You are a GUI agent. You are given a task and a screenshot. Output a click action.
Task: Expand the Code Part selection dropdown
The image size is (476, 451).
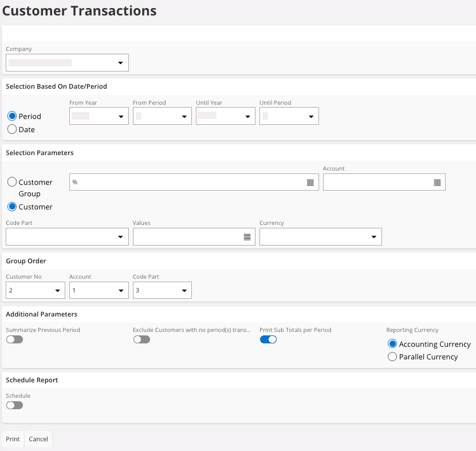pyautogui.click(x=67, y=237)
